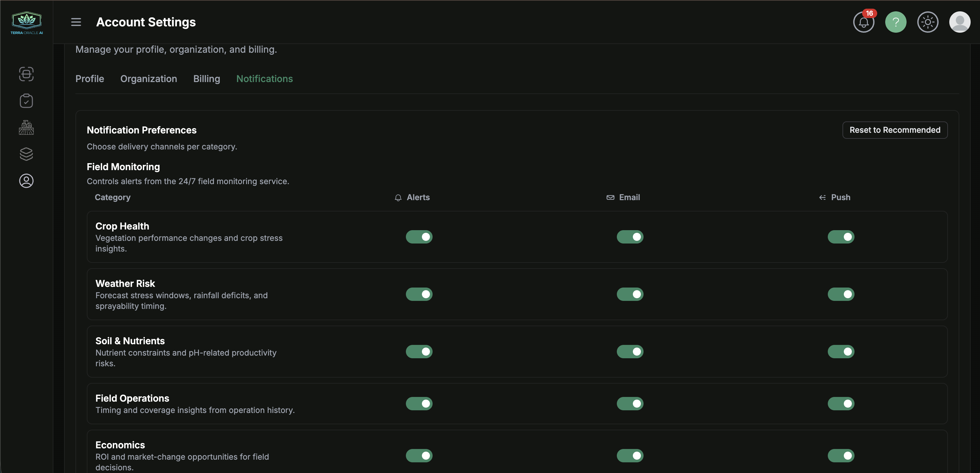The height and width of the screenshot is (473, 980).
Task: Open the account person icon in sidebar
Action: click(x=26, y=181)
